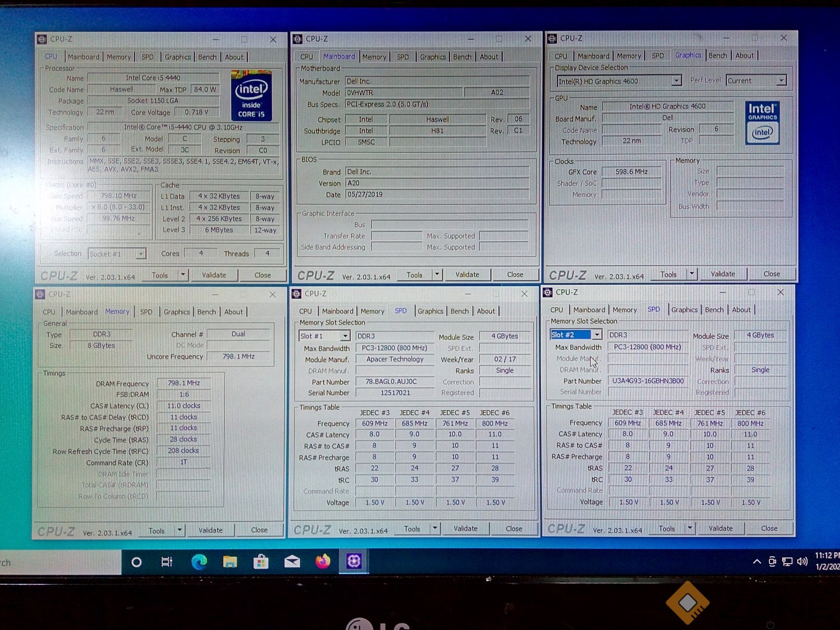Open Graphics tab in Slot #1 SPD window
Screen dimensions: 840x630
point(430,311)
